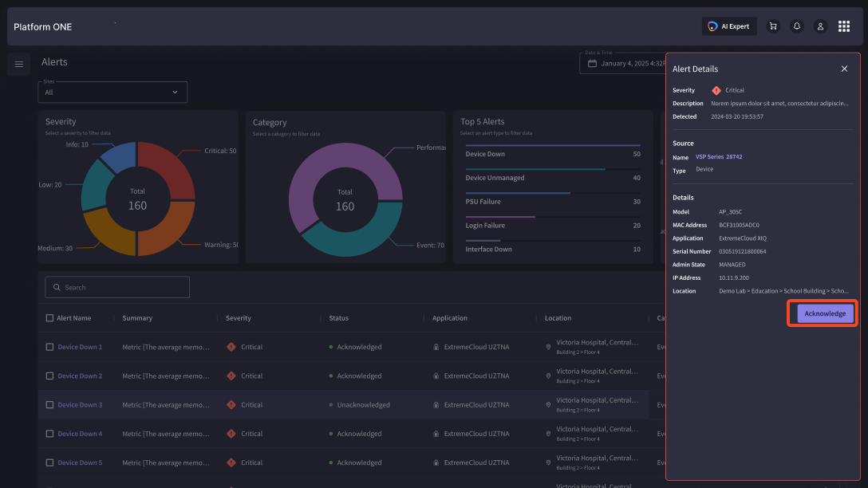This screenshot has width=868, height=488.
Task: Sort by the Severity column header
Action: pos(238,318)
